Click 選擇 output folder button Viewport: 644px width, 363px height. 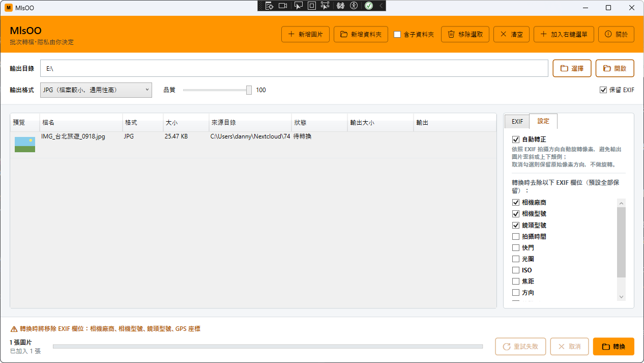click(572, 68)
